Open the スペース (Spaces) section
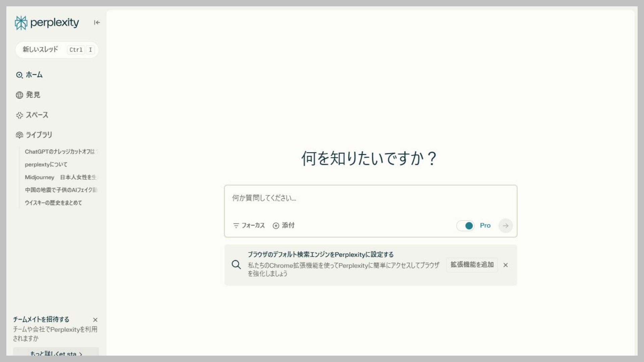 [x=37, y=115]
